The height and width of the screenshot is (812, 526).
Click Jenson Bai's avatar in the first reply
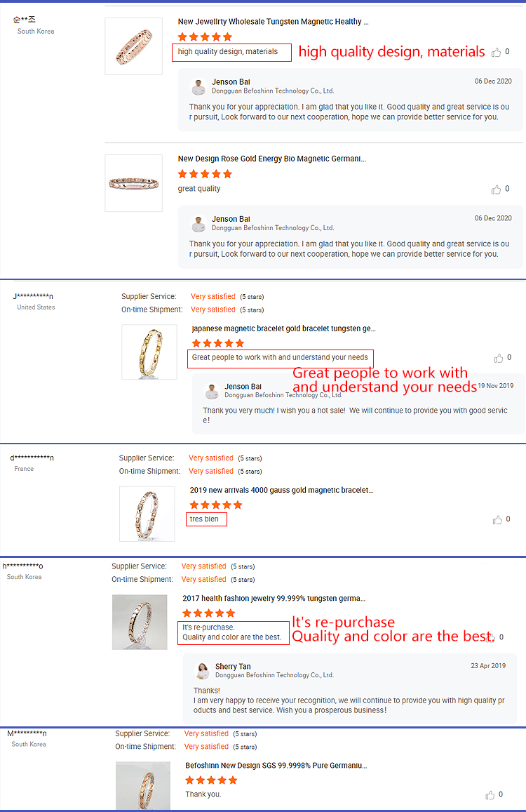pyautogui.click(x=198, y=86)
